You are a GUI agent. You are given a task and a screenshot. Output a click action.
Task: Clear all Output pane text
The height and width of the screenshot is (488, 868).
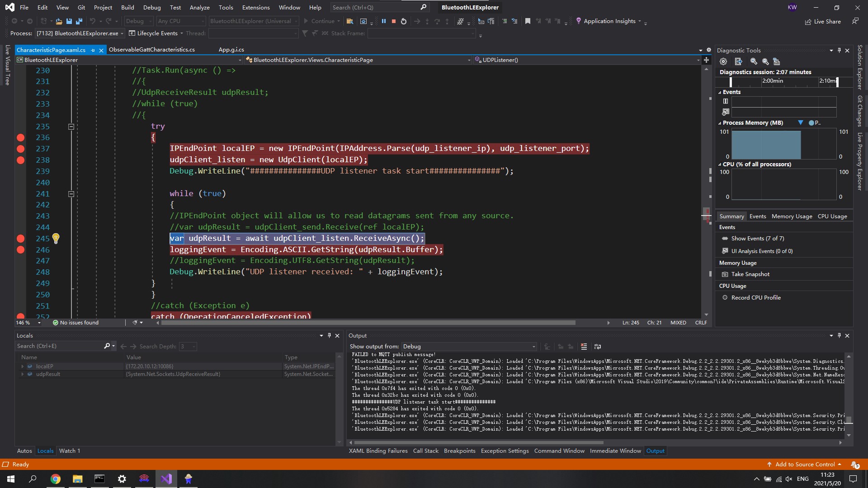[x=584, y=347]
